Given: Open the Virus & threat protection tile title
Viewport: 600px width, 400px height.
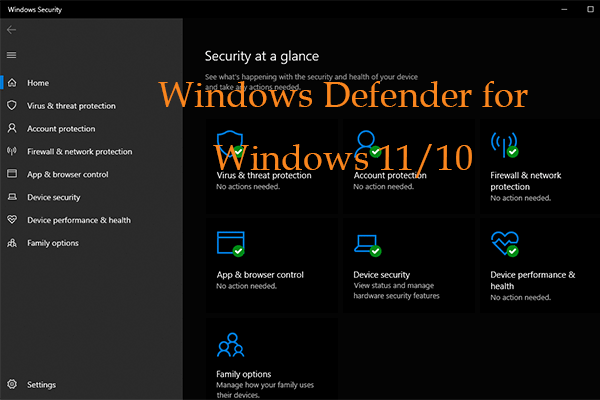Looking at the screenshot, I should click(264, 175).
